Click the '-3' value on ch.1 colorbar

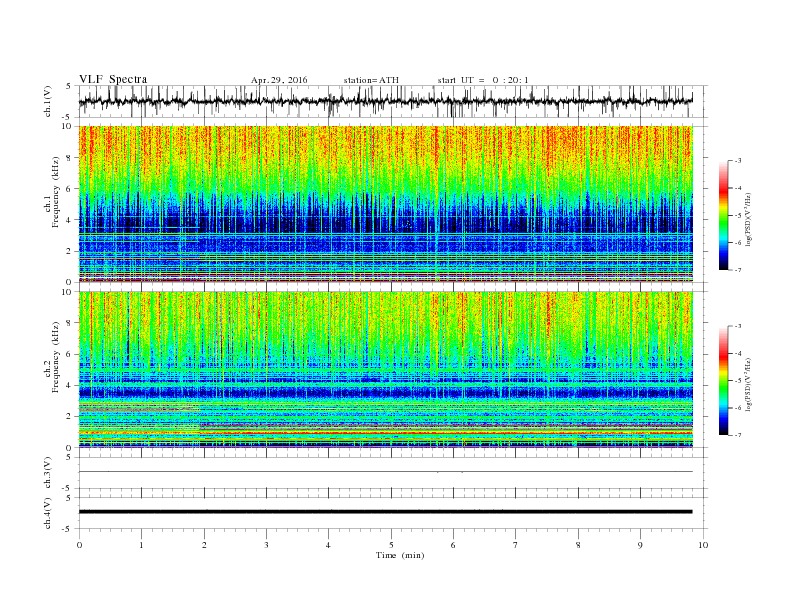738,161
